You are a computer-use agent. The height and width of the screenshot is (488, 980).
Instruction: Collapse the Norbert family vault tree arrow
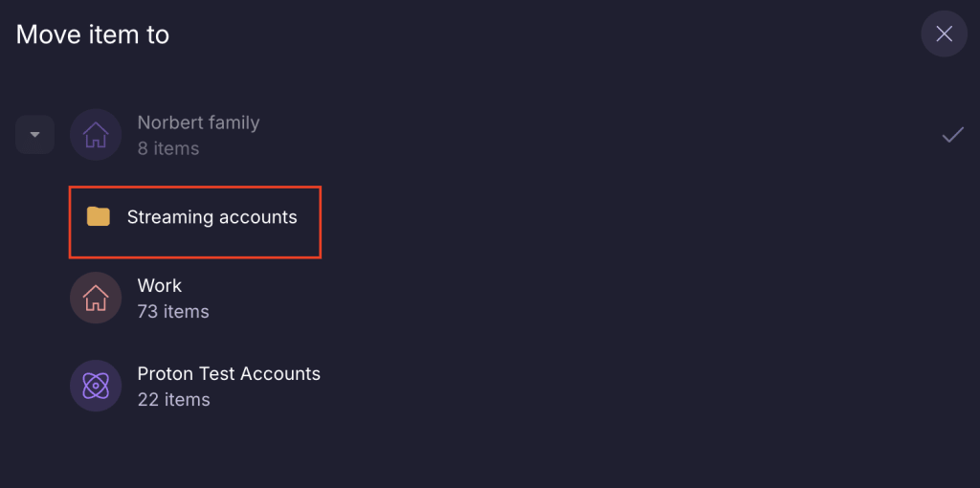click(35, 134)
